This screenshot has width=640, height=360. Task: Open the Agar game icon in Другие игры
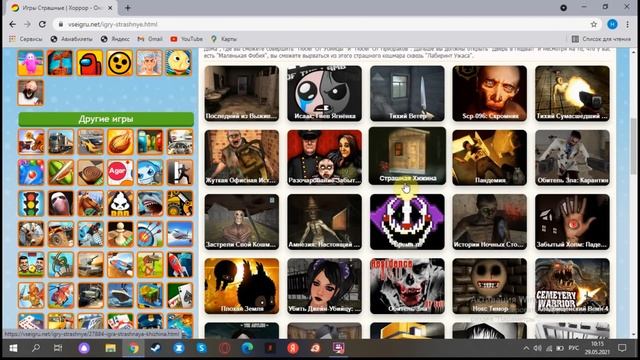120,173
